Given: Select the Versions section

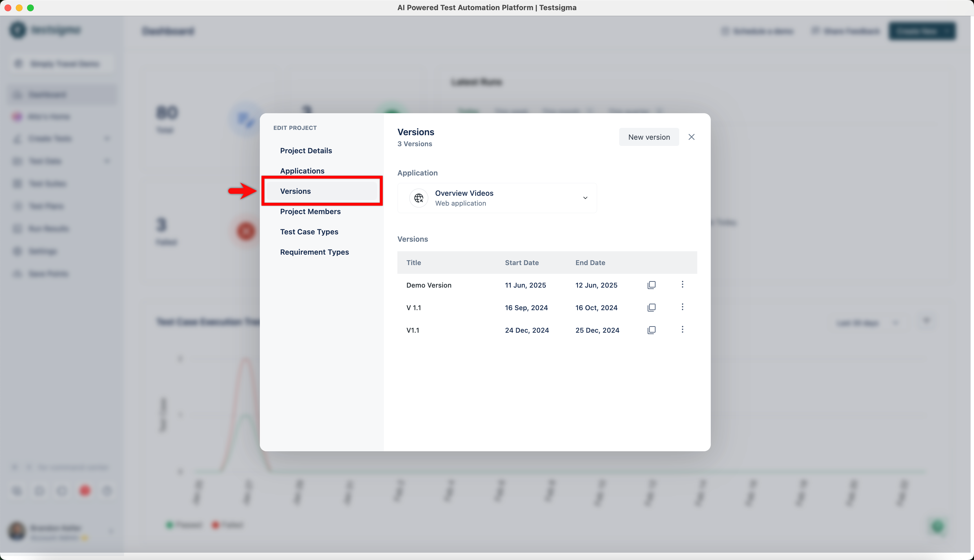Looking at the screenshot, I should (x=295, y=191).
